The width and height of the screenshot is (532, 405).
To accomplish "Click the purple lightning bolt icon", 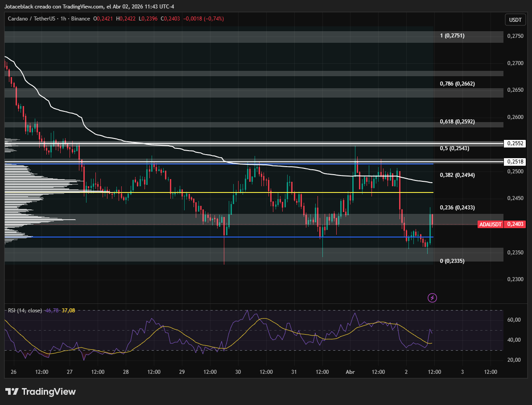I will pos(432,298).
